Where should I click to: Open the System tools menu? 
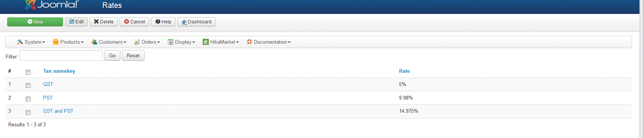tap(31, 42)
